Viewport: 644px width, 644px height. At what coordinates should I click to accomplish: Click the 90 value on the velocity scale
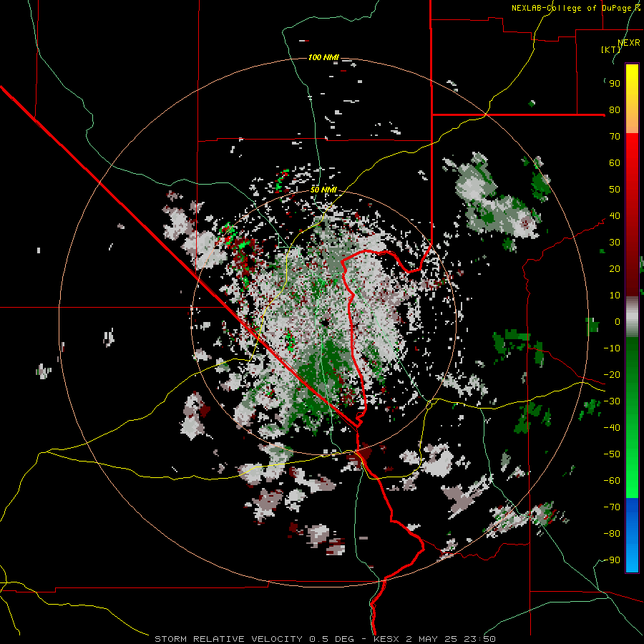click(615, 84)
